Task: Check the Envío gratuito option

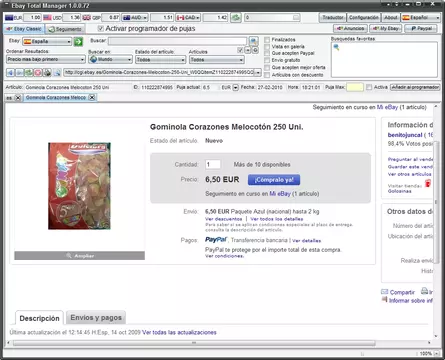Action: pos(267,60)
